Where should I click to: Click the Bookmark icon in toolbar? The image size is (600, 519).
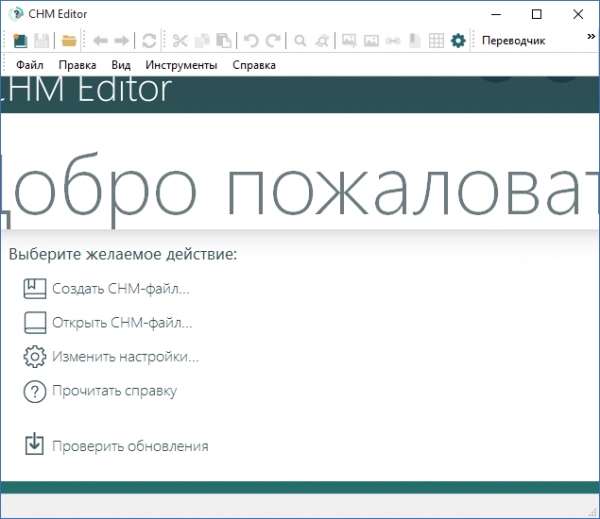click(415, 41)
